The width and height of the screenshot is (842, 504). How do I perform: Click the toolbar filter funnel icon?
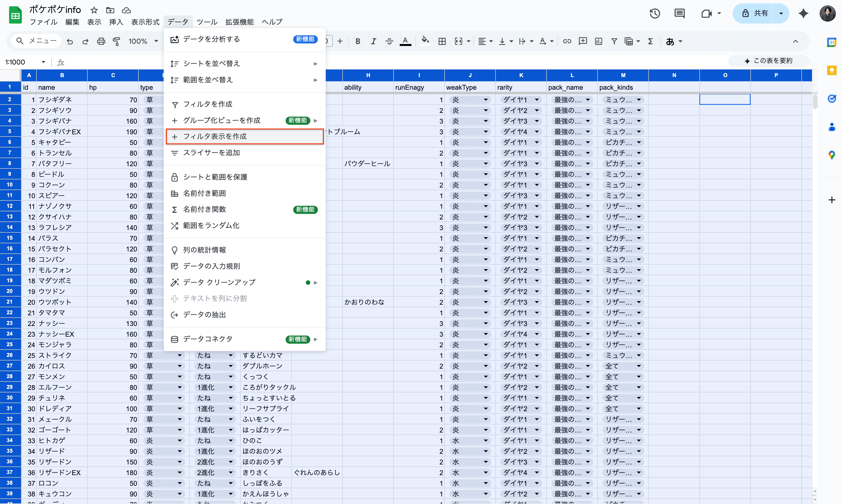[614, 41]
